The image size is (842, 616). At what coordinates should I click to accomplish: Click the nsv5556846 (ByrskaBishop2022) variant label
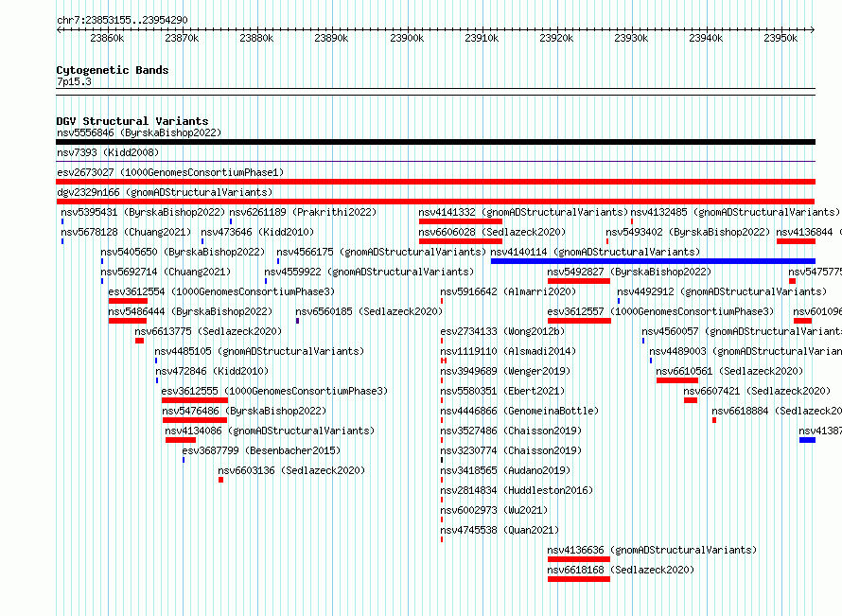139,132
